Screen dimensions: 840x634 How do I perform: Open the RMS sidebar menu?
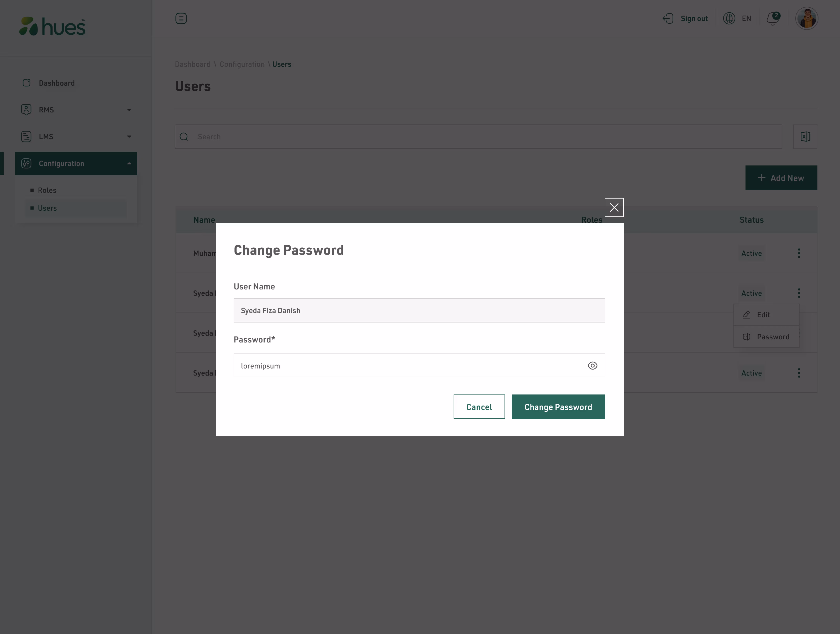tap(46, 110)
